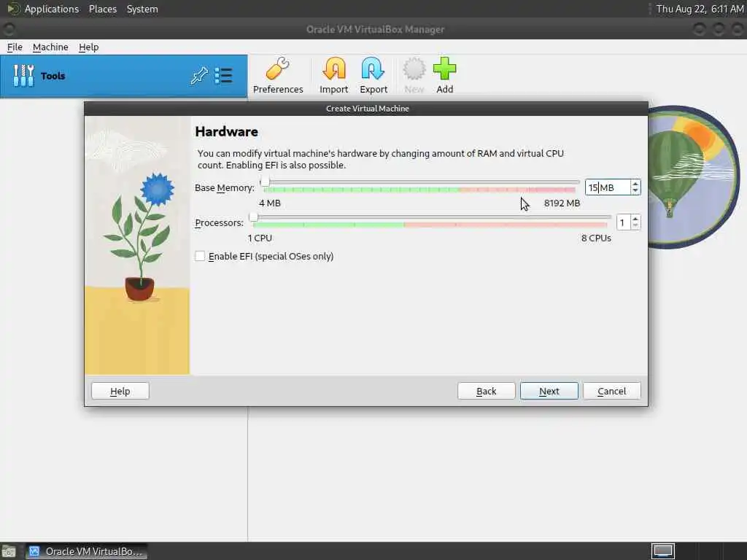This screenshot has width=747, height=560.
Task: Click the 8192 MB maximum memory label
Action: coord(562,203)
